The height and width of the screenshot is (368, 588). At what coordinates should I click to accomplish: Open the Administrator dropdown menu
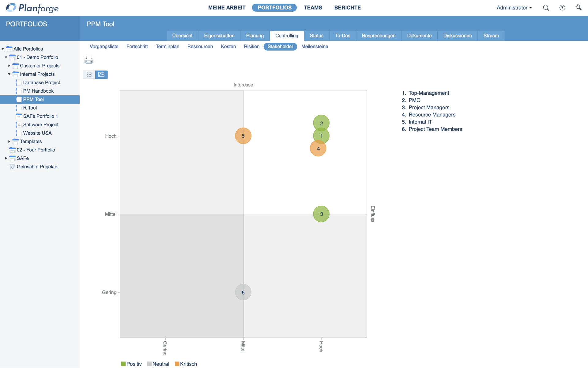tap(514, 8)
